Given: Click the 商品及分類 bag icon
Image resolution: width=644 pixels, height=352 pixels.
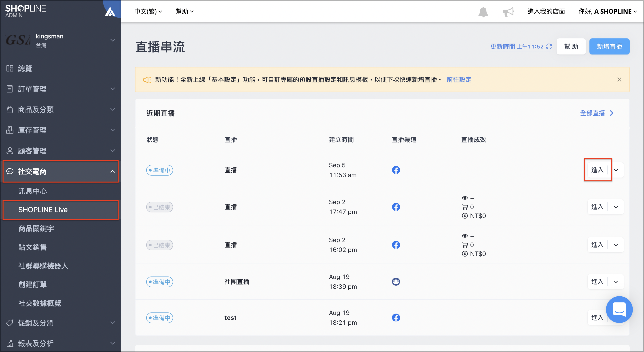Looking at the screenshot, I should [x=10, y=109].
